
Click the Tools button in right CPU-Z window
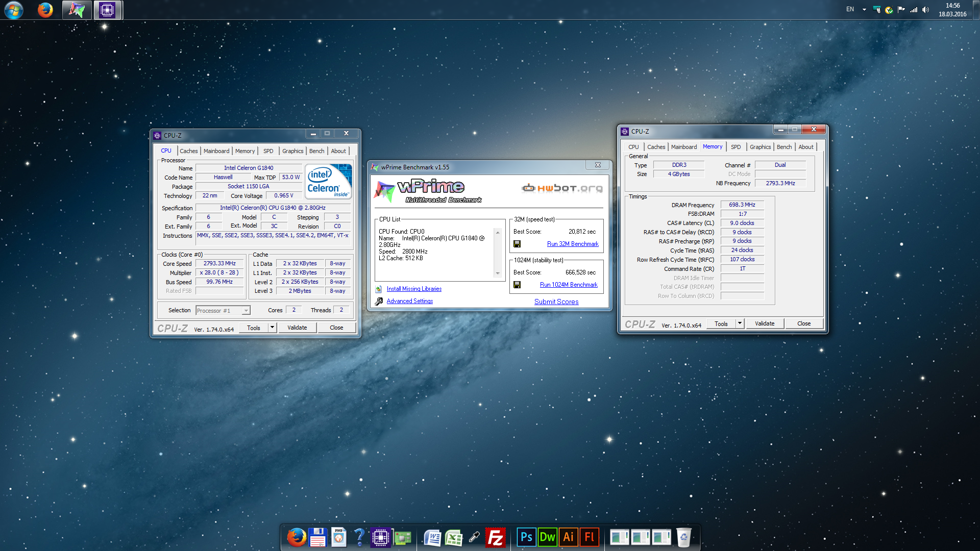coord(721,323)
